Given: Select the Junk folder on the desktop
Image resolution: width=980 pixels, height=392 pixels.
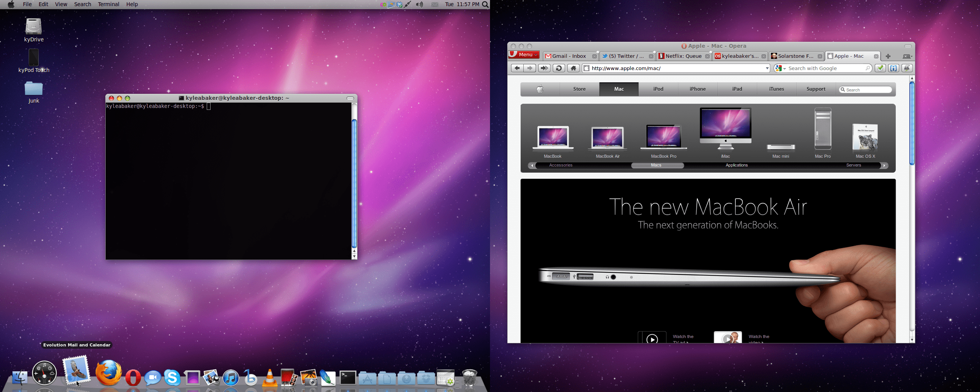Looking at the screenshot, I should pos(34,92).
